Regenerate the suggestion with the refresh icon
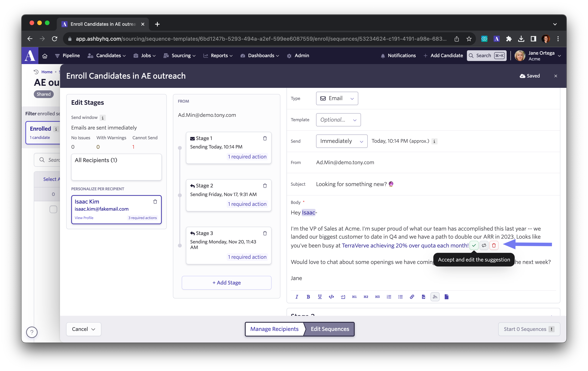Screen dimensions: 588x371 [484, 245]
